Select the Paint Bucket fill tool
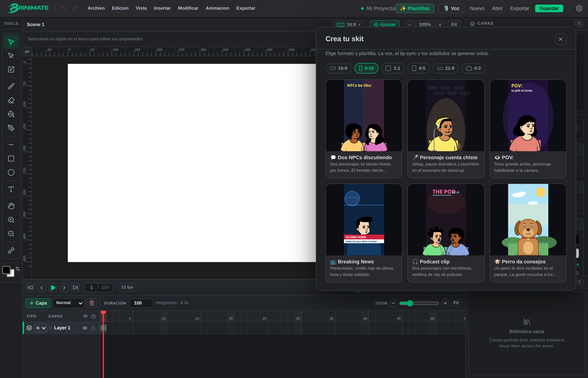588x378 pixels. coord(11,114)
